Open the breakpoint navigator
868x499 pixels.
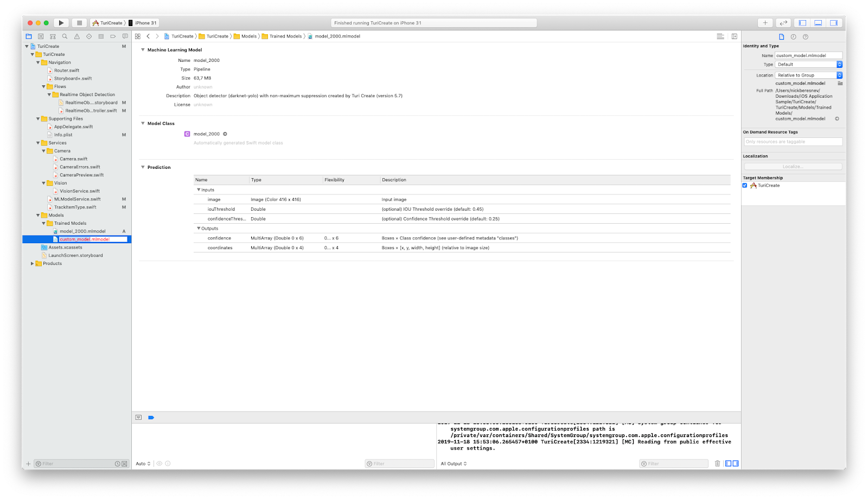tap(113, 36)
